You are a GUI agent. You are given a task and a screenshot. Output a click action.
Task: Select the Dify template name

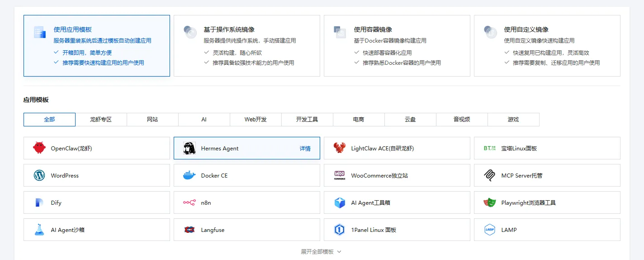(56, 202)
